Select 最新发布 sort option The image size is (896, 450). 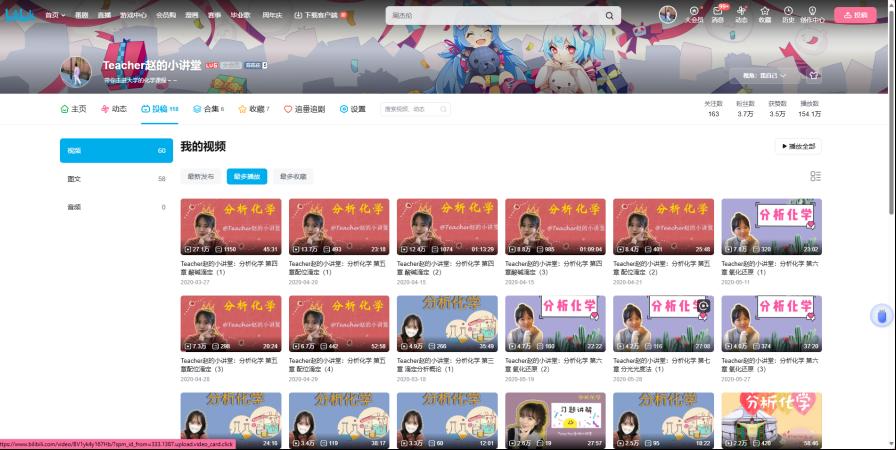click(x=201, y=176)
